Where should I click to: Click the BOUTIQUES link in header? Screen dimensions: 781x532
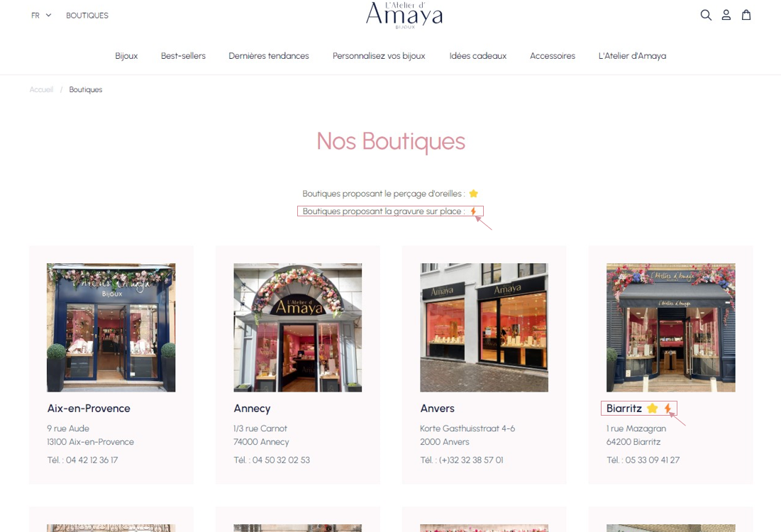[87, 16]
